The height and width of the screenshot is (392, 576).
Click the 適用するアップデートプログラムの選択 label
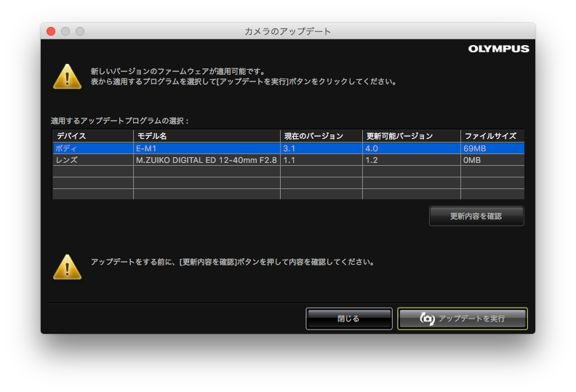119,121
